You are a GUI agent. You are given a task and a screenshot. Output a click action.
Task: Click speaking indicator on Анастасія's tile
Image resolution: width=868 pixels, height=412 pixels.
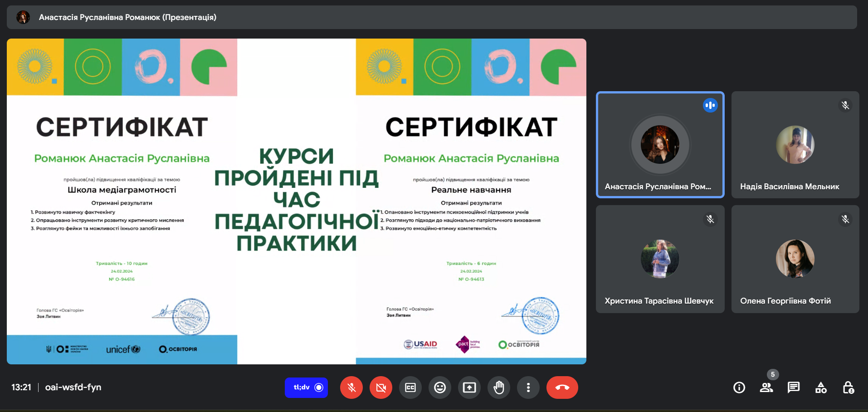click(710, 105)
